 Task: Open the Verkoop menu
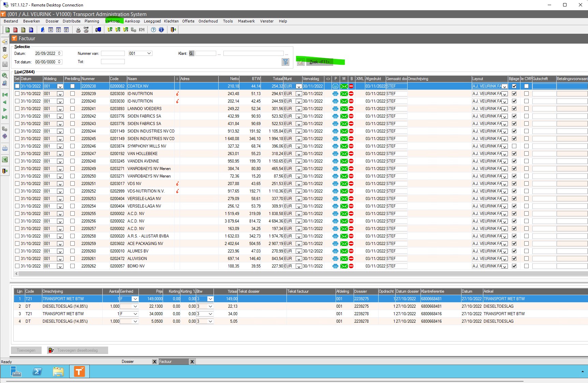112,21
